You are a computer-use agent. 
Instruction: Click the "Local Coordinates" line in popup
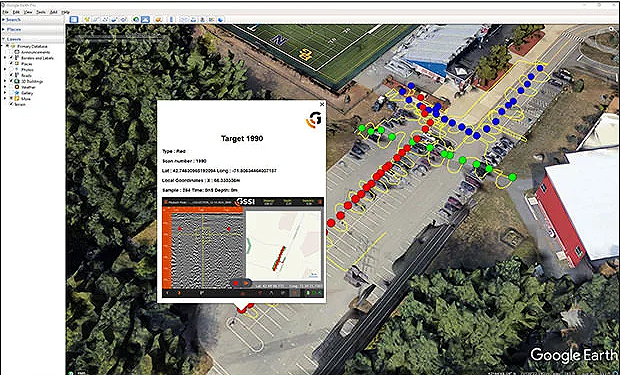[x=201, y=180]
